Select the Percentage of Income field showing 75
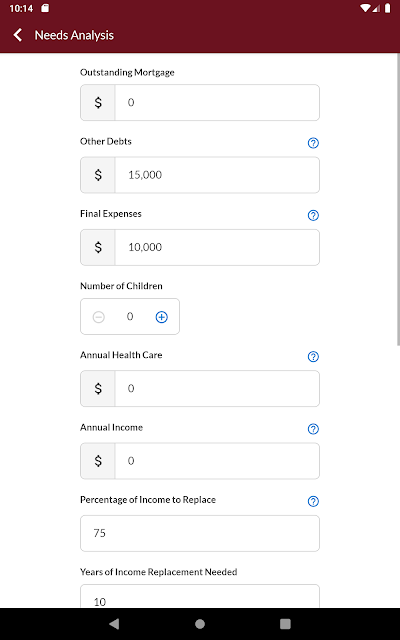400x640 pixels. click(200, 533)
